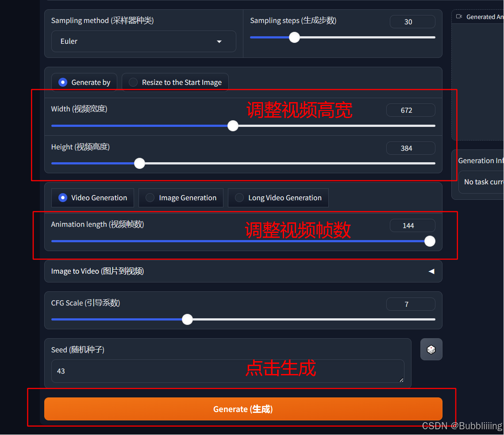Click the orange Generate button
This screenshot has width=504, height=435.
(x=243, y=409)
